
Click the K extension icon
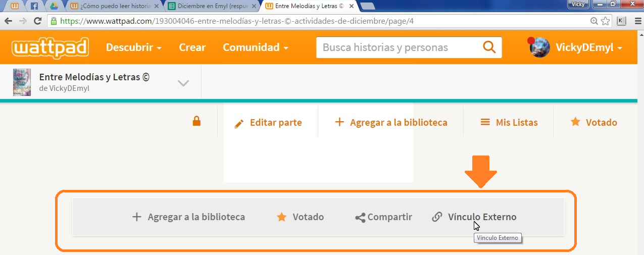pyautogui.click(x=621, y=21)
